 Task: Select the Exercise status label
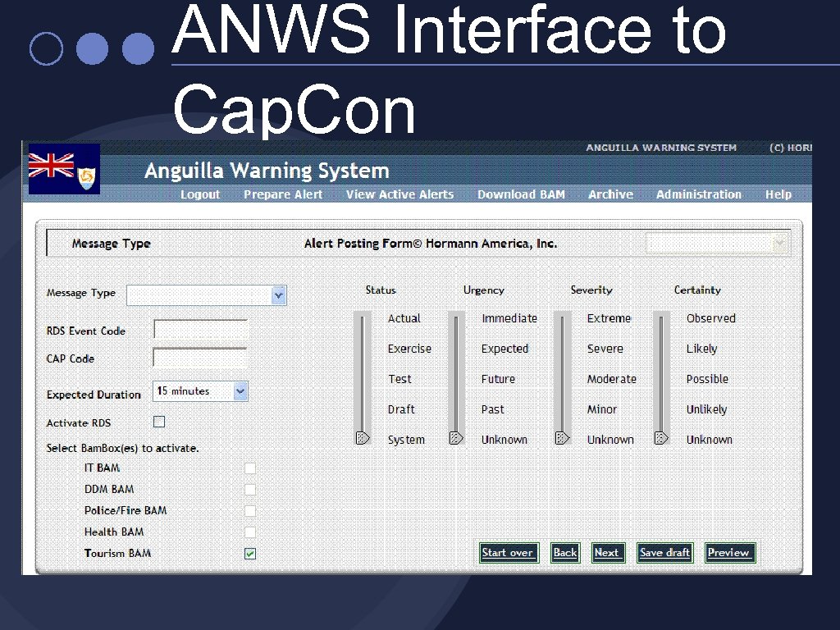point(409,349)
